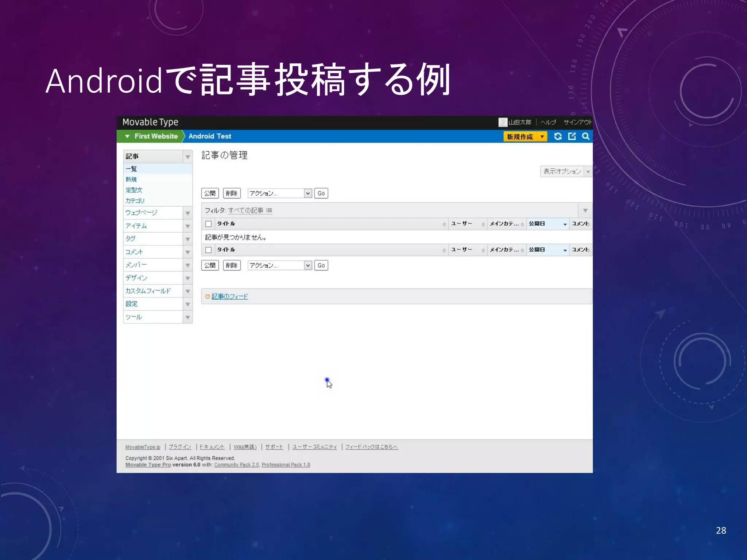Screen dimensions: 747x560
Task: Click the Movable Type logo
Action: point(150,122)
